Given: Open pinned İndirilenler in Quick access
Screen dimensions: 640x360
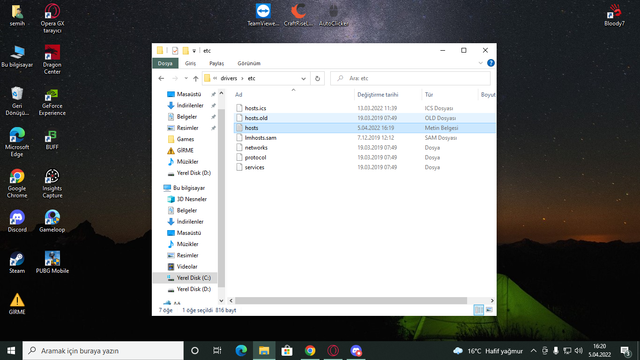Looking at the screenshot, I should tap(190, 105).
